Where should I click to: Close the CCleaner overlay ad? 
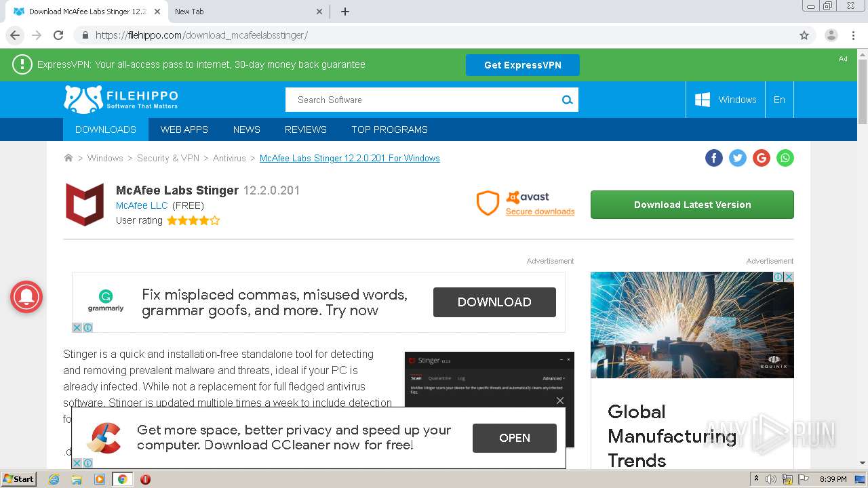[x=560, y=401]
